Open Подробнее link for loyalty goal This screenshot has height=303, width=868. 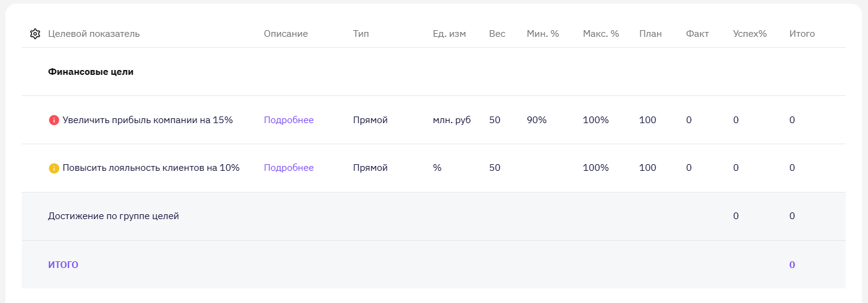pos(289,168)
